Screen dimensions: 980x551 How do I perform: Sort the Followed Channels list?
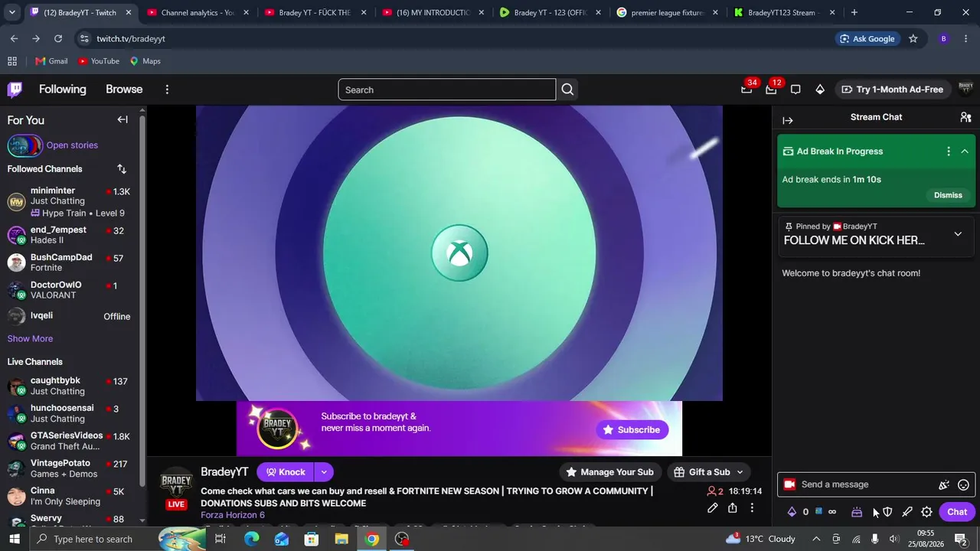tap(122, 169)
